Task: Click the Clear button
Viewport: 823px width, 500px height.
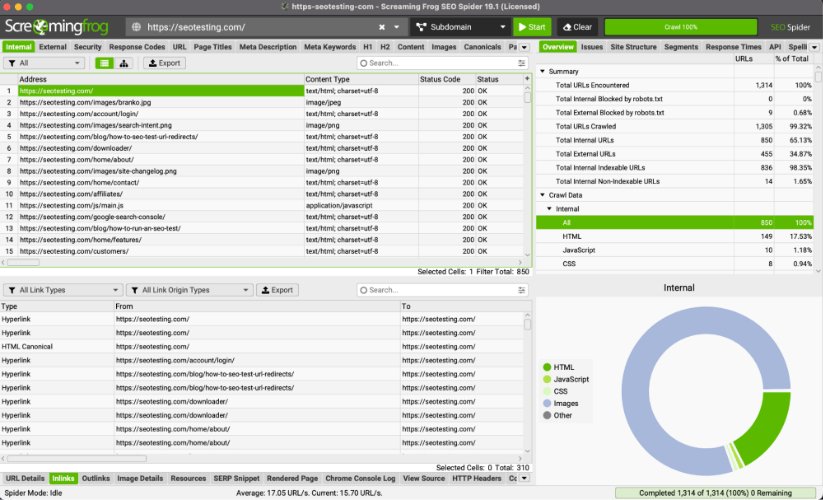Action: click(577, 27)
